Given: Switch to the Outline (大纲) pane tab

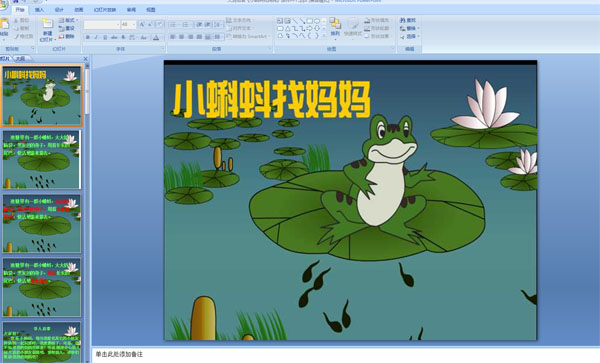Looking at the screenshot, I should (x=20, y=59).
